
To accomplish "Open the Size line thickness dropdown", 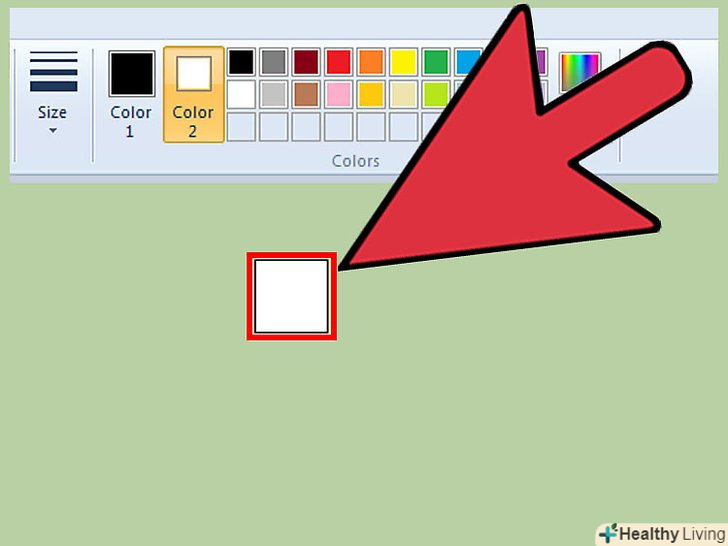I will click(53, 93).
